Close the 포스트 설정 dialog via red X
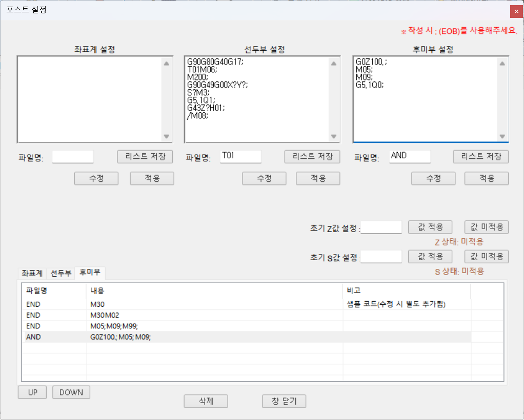Image resolution: width=524 pixels, height=420 pixels. (516, 11)
